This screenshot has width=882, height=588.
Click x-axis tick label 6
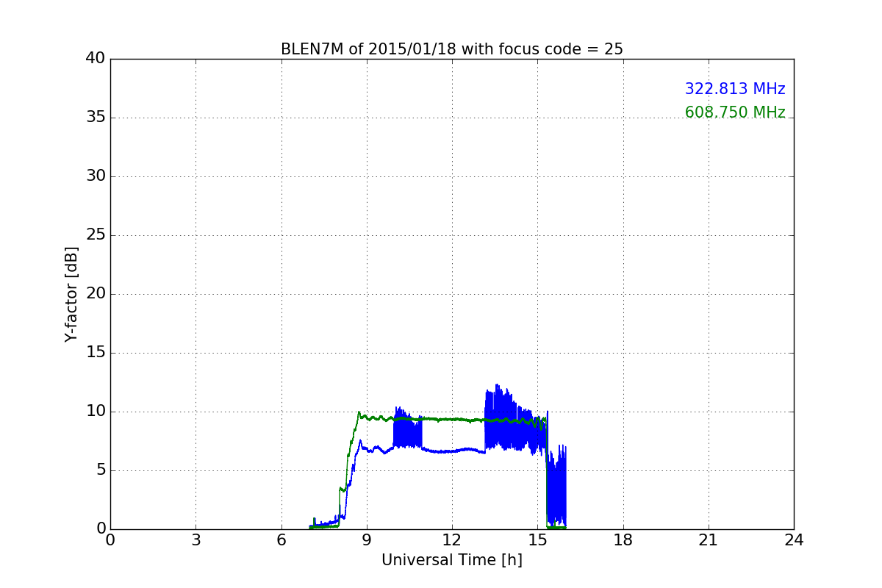281,540
